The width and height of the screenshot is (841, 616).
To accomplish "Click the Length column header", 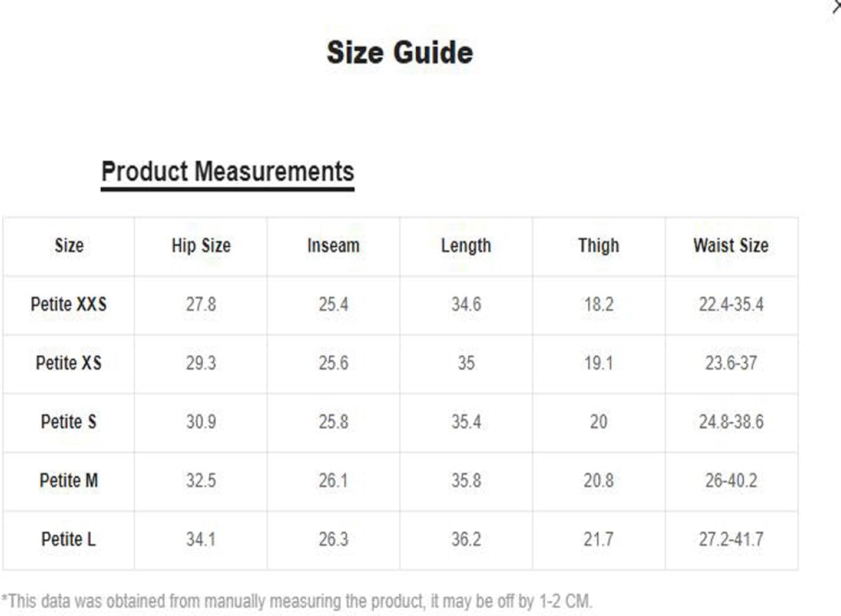I will (466, 246).
